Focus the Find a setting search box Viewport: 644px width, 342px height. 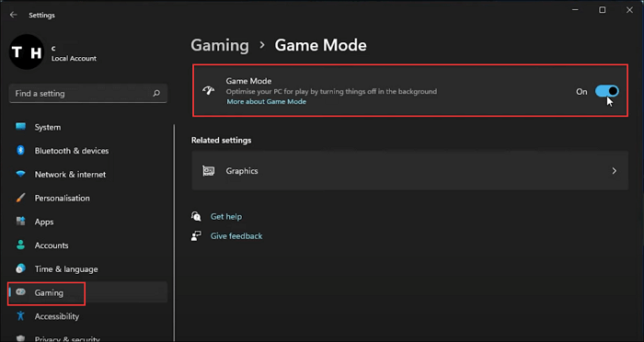coord(88,94)
